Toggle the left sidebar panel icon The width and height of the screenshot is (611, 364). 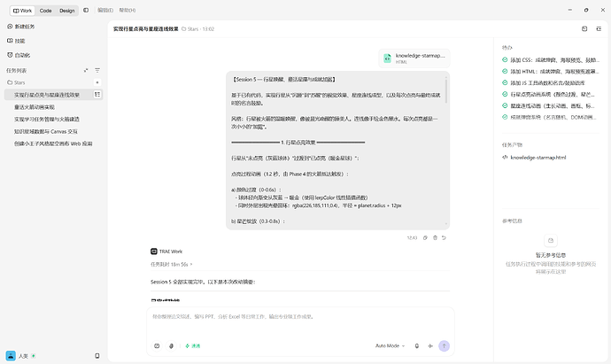[86, 10]
